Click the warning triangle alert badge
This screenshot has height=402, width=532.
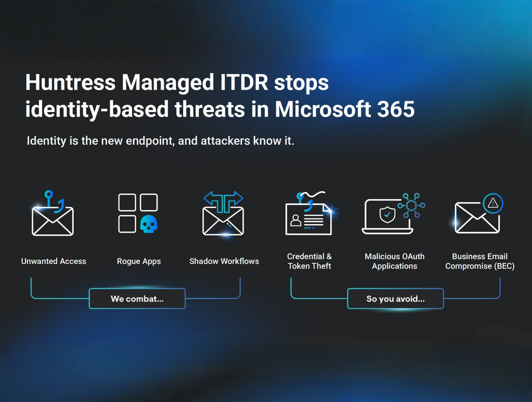coord(493,203)
